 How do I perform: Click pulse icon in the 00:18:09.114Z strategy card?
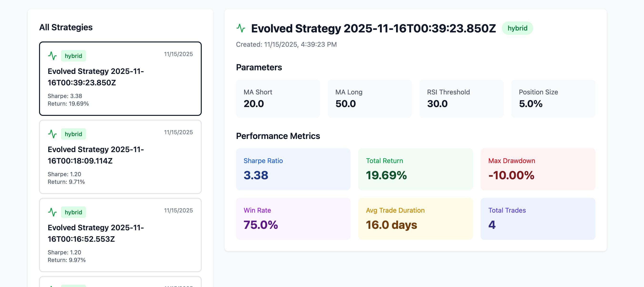coord(52,134)
